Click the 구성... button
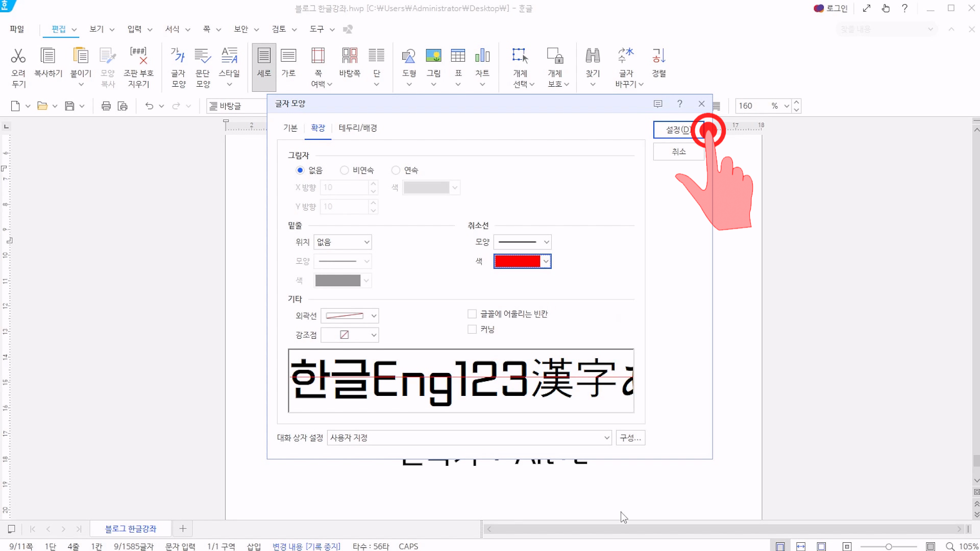This screenshot has height=551, width=980. [630, 438]
